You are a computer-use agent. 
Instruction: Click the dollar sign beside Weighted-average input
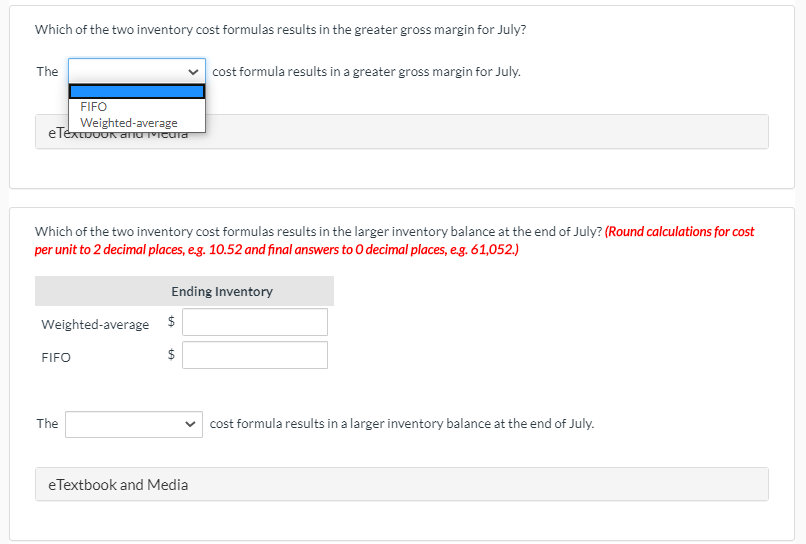(x=171, y=322)
